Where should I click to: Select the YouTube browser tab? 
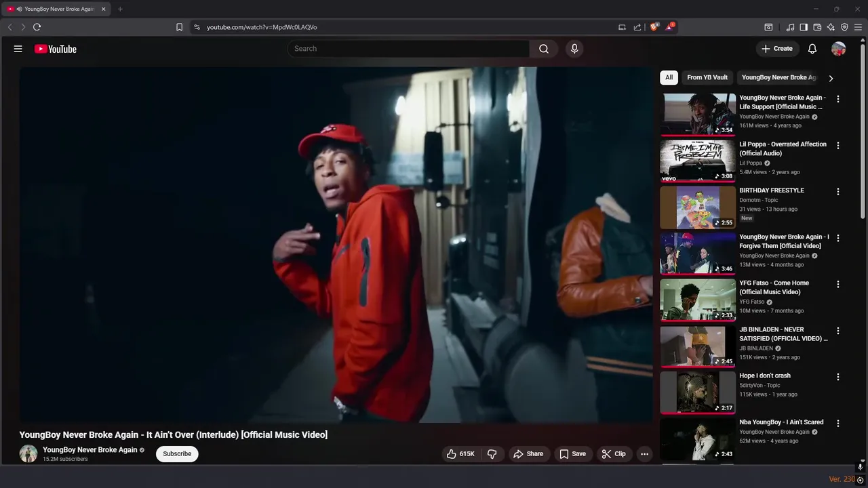(x=57, y=9)
